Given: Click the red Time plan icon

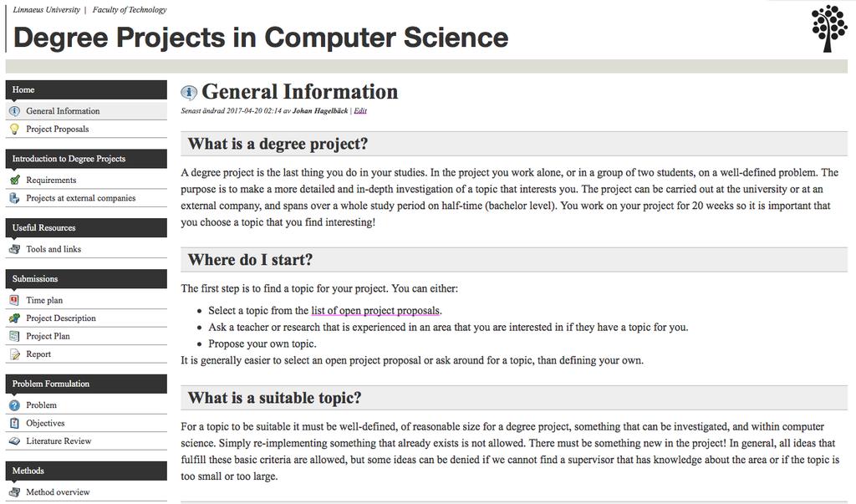Looking at the screenshot, I should [15, 300].
